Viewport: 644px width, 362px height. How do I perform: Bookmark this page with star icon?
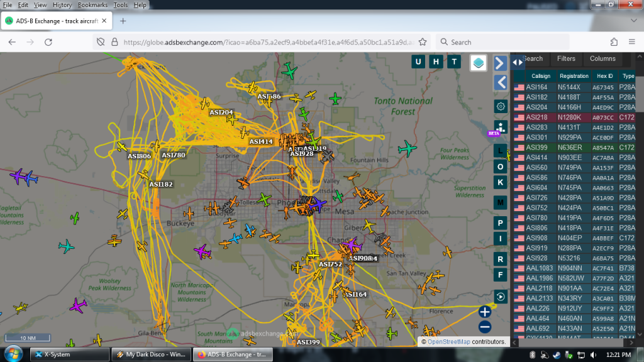click(422, 42)
